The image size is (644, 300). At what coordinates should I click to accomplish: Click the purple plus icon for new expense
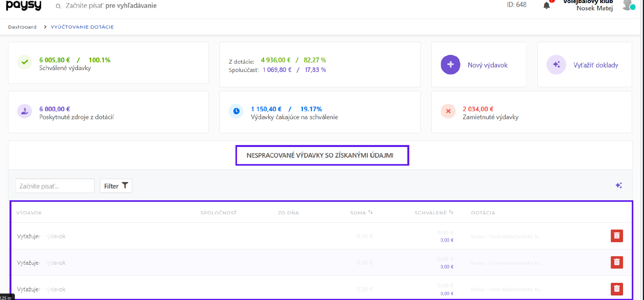(450, 65)
